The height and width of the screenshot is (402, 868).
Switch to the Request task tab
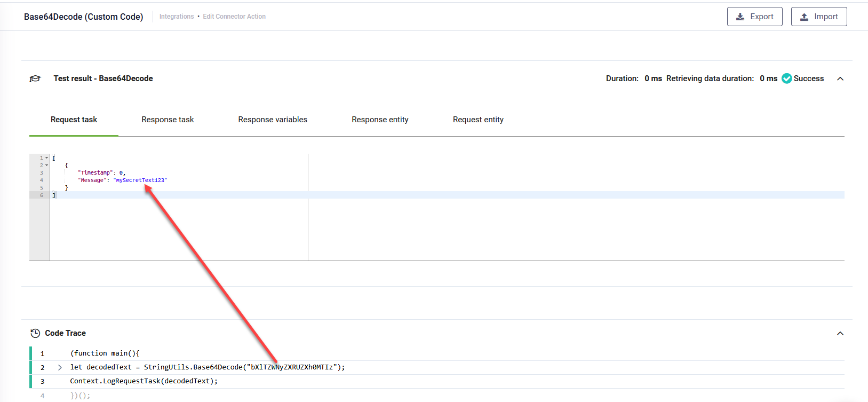74,120
